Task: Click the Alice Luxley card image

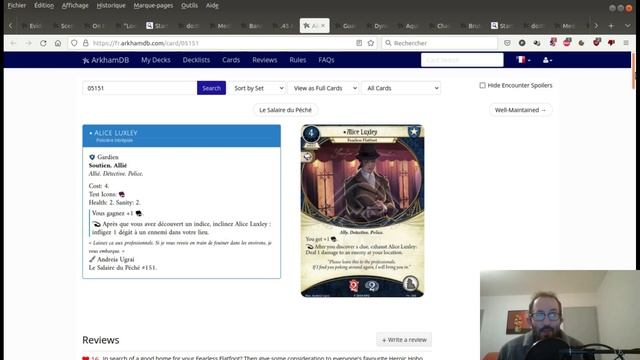Action: click(x=362, y=211)
